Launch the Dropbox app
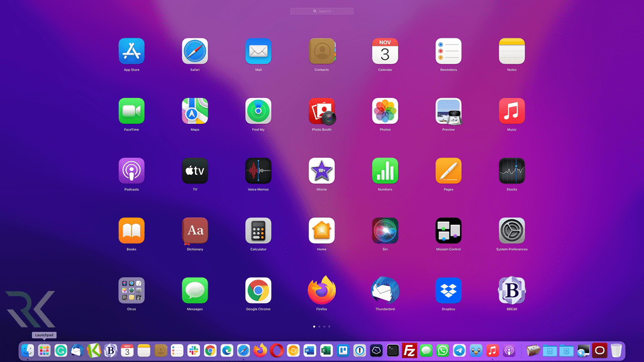644x362 pixels. (448, 290)
